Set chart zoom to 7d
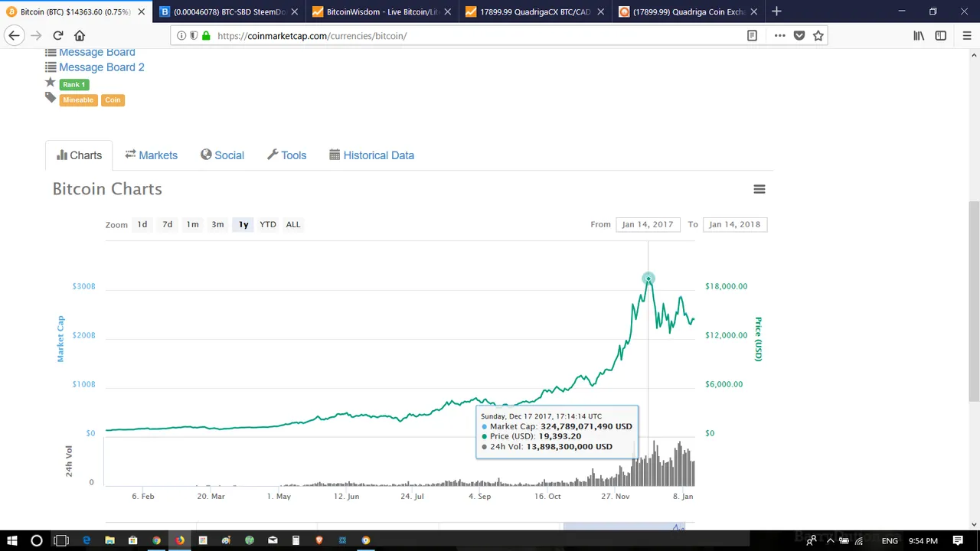The image size is (980, 551). [168, 224]
